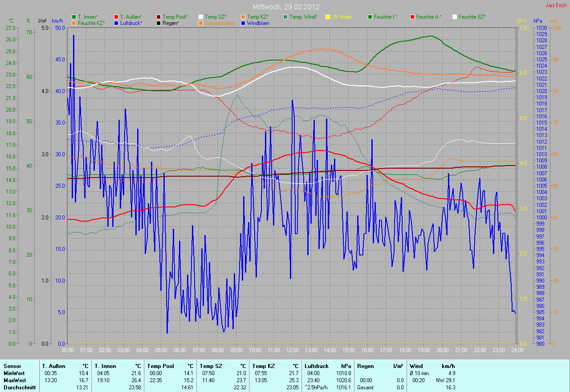Select the yellow UV Index legend marker

pos(328,17)
